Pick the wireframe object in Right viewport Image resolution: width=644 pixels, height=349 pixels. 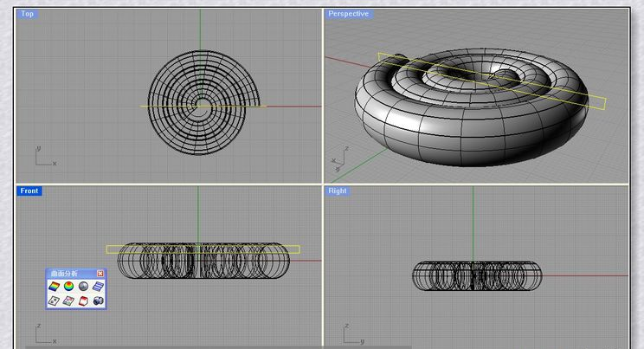click(x=477, y=276)
